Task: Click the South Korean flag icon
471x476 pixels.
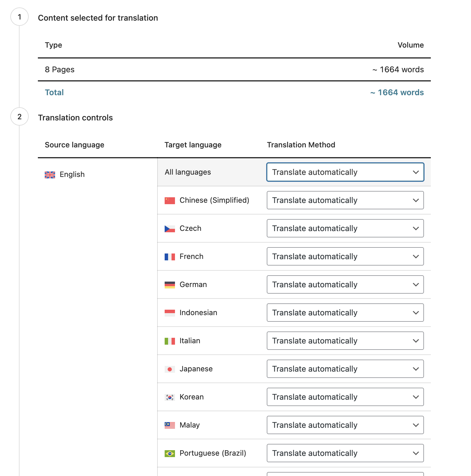Action: click(x=170, y=397)
